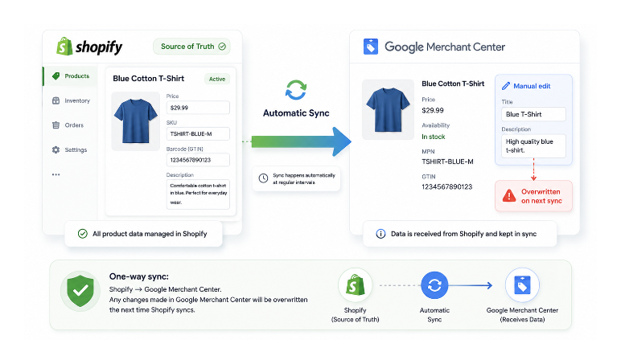Click the clock icon beside the sync interval note

click(x=263, y=178)
